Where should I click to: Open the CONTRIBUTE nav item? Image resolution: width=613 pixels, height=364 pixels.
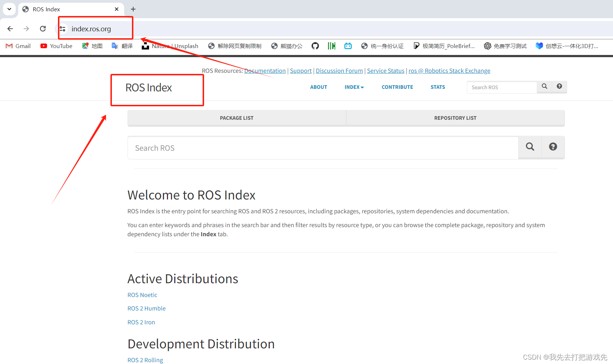[397, 87]
